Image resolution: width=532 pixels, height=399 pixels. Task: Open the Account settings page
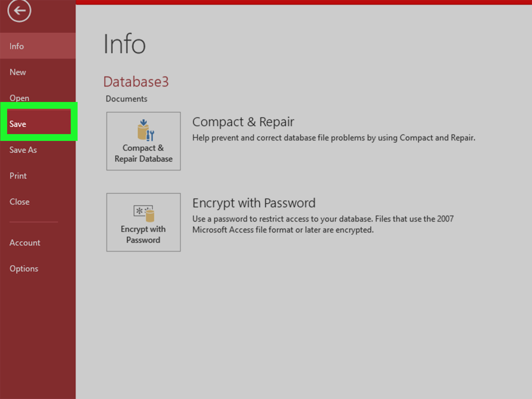tap(25, 243)
